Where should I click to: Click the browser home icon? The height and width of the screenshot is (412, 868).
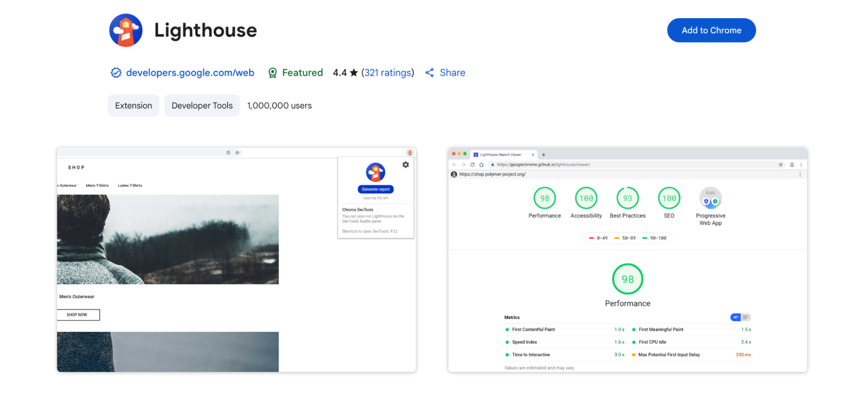tap(482, 165)
